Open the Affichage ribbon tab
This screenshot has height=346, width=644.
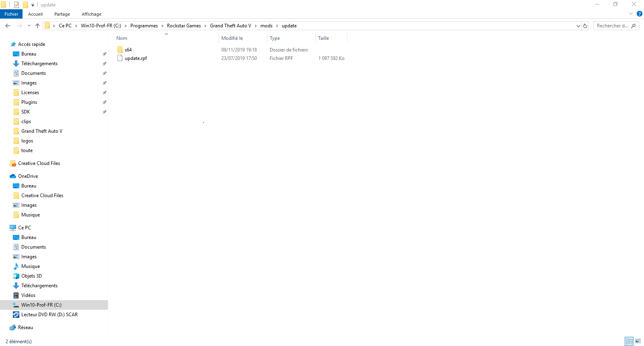pos(91,14)
